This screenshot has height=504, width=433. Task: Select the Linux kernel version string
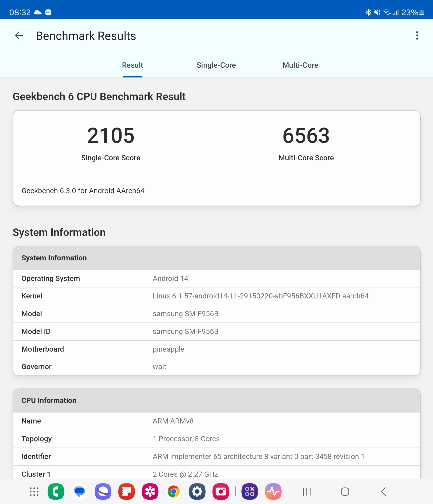click(x=261, y=296)
